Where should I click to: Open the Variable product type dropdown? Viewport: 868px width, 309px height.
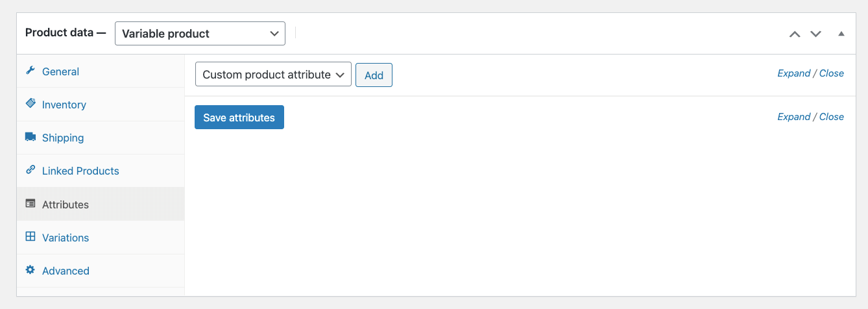200,34
